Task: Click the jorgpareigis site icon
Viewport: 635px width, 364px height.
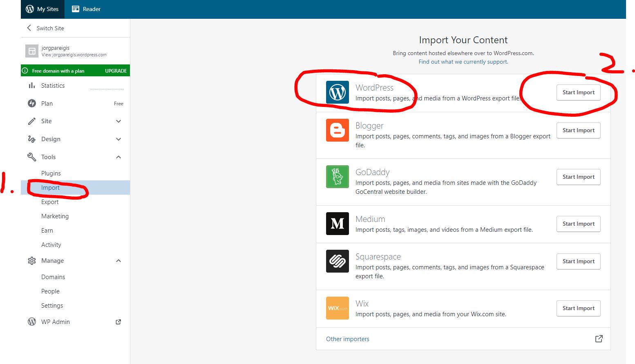Action: (32, 51)
